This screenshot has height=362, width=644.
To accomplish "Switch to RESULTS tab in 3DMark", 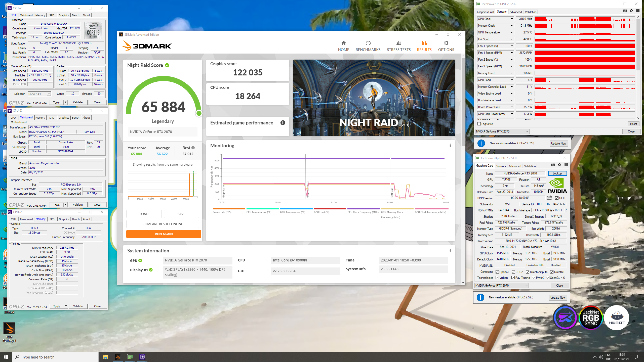I will (424, 46).
